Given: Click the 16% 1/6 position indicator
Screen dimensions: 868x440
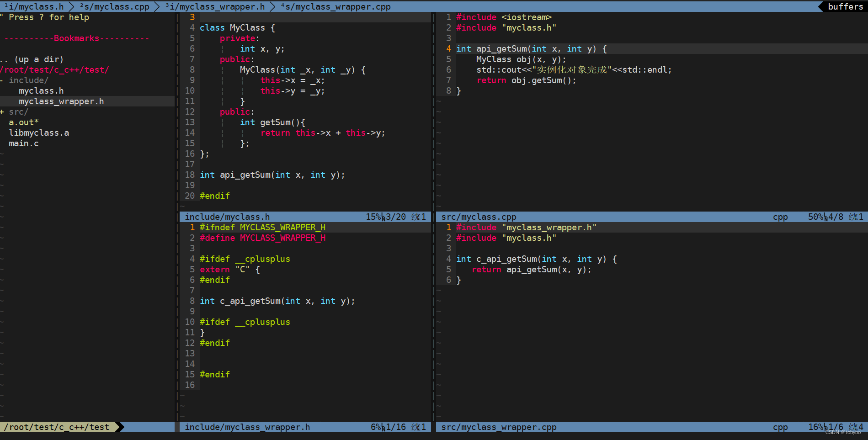Looking at the screenshot, I should (x=836, y=427).
